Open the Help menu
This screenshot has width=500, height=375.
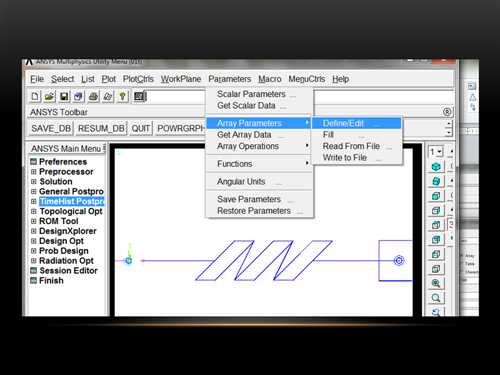coord(341,79)
